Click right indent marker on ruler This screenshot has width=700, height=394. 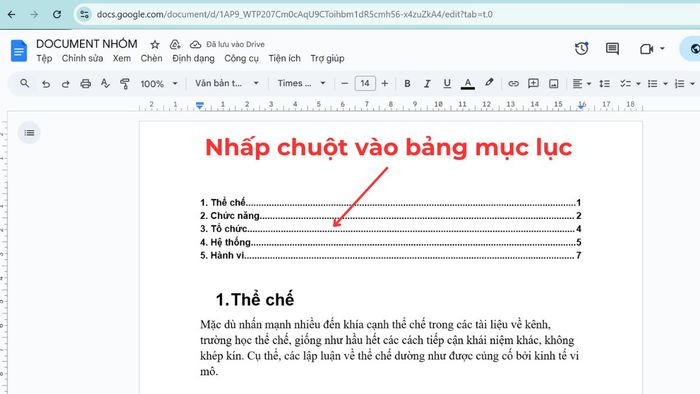point(581,106)
